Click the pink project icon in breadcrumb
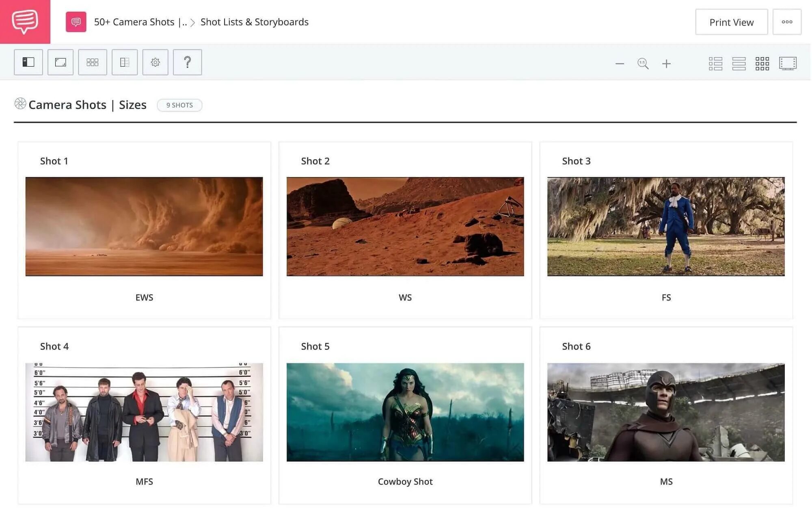Viewport: 812px width, 510px height. pyautogui.click(x=76, y=22)
